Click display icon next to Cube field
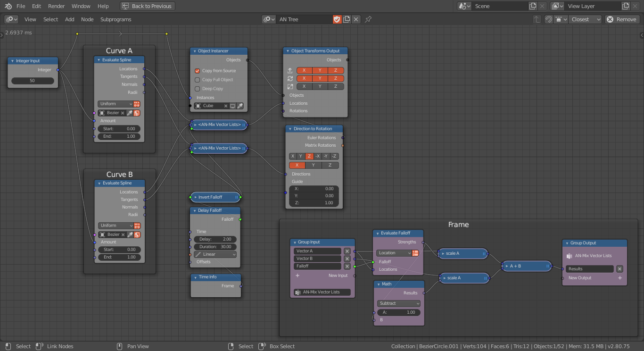This screenshot has width=644, height=351. click(232, 106)
